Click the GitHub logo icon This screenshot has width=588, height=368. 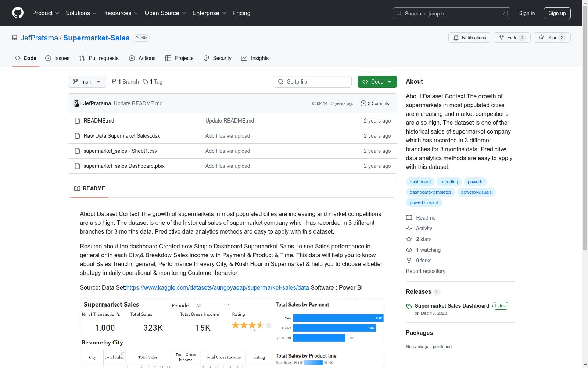[18, 13]
